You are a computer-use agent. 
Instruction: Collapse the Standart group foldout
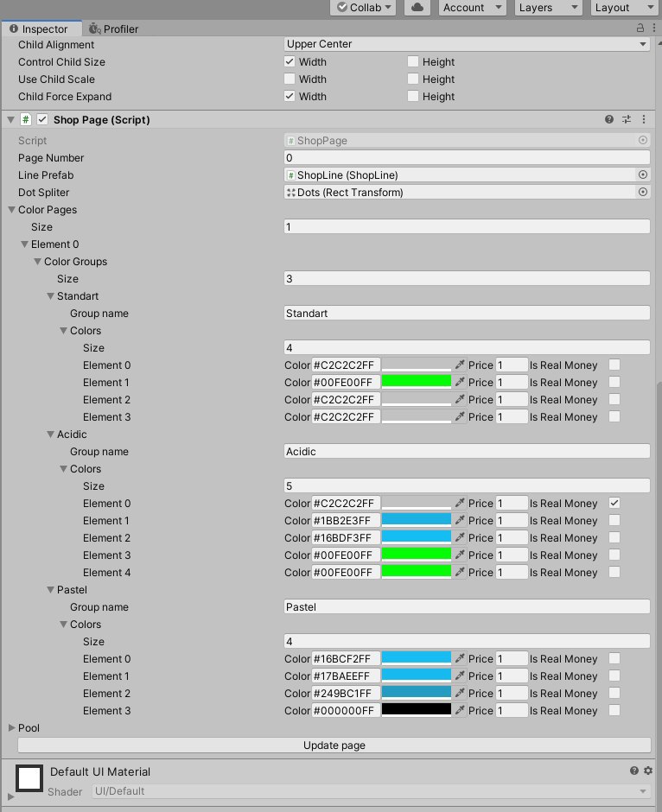(50, 295)
